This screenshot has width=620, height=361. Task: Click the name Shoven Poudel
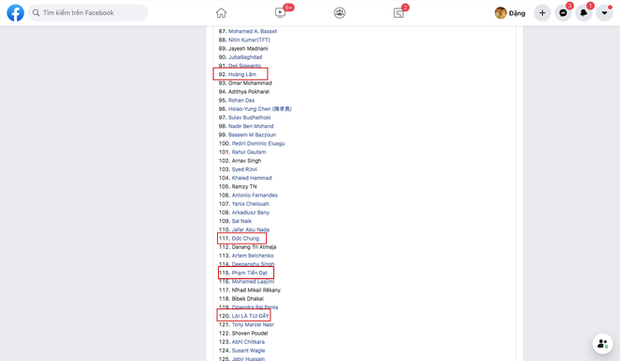pos(250,333)
